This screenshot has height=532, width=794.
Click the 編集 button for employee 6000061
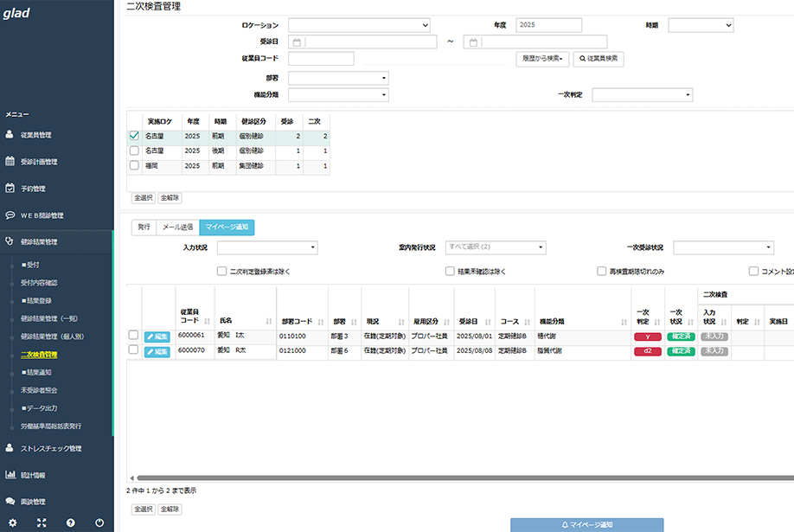(x=157, y=337)
